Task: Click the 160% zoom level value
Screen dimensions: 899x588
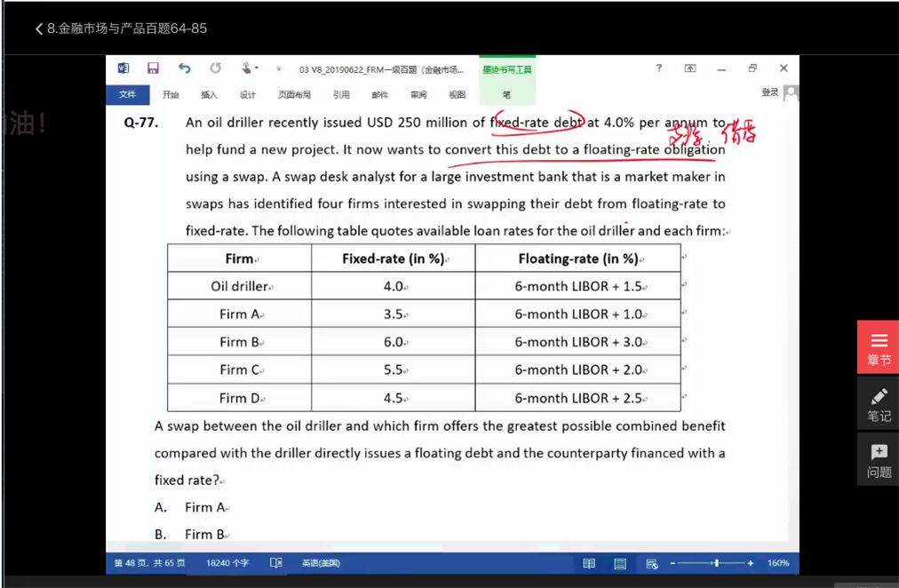Action: (x=778, y=563)
